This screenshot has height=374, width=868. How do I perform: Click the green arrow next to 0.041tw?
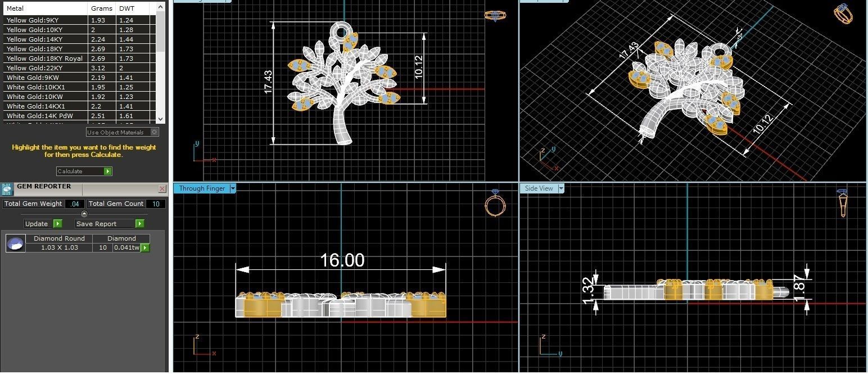pos(145,247)
